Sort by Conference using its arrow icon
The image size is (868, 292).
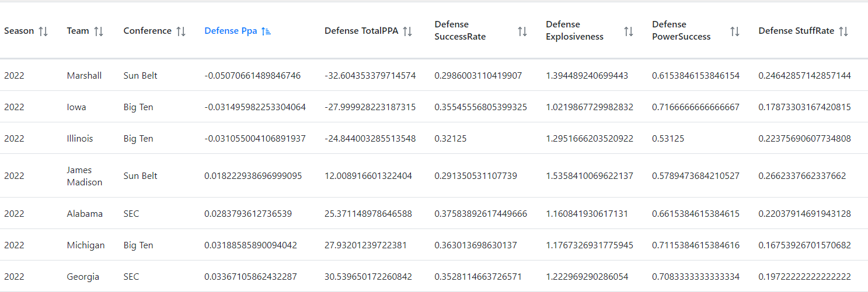click(181, 31)
